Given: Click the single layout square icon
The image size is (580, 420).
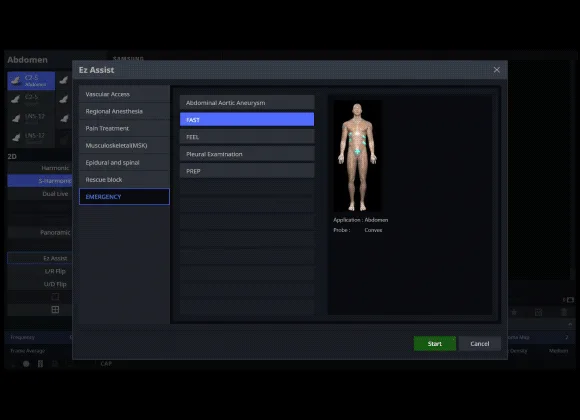Looking at the screenshot, I should (55, 297).
